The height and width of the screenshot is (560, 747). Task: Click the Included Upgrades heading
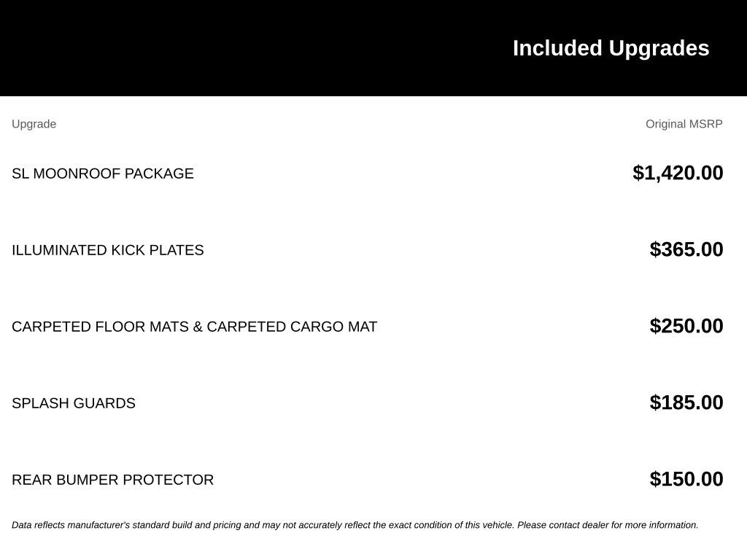(611, 48)
